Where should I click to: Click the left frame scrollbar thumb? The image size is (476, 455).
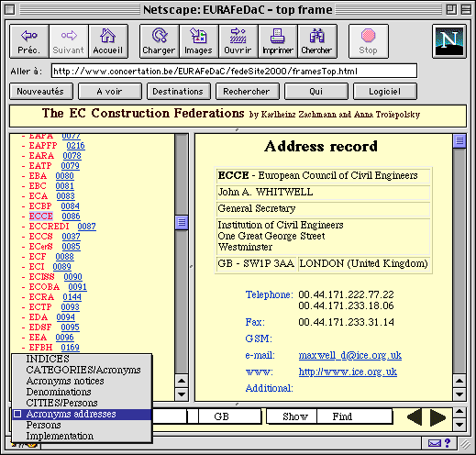tap(182, 223)
